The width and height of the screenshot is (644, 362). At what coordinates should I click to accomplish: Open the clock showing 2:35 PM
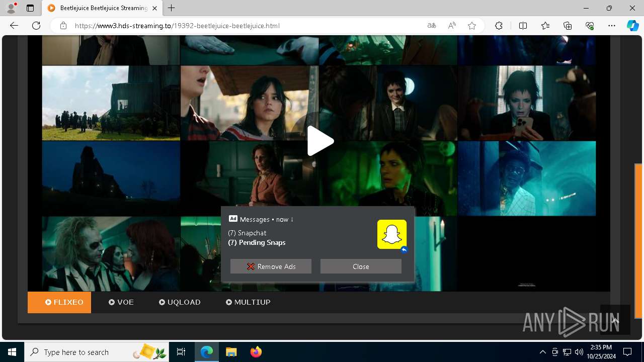(601, 352)
